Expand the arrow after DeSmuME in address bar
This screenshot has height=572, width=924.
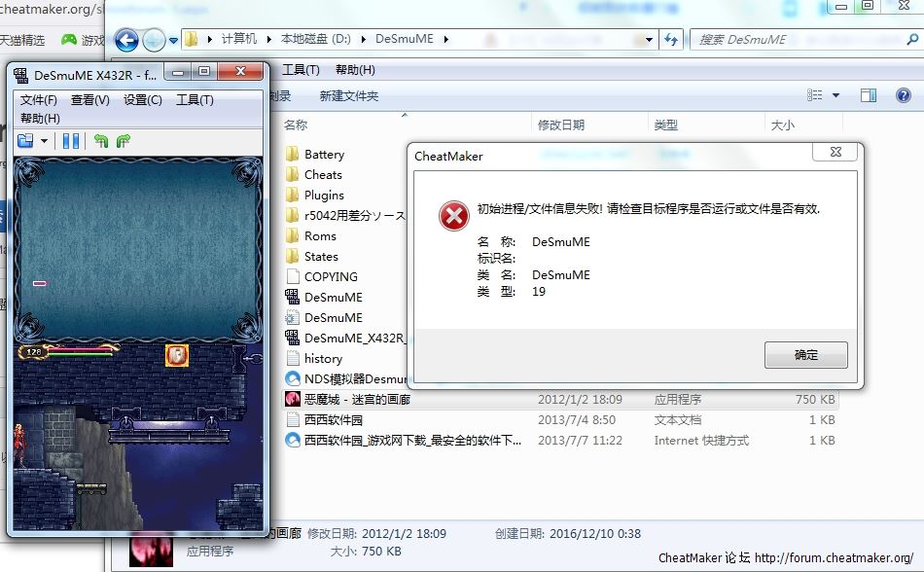(445, 40)
